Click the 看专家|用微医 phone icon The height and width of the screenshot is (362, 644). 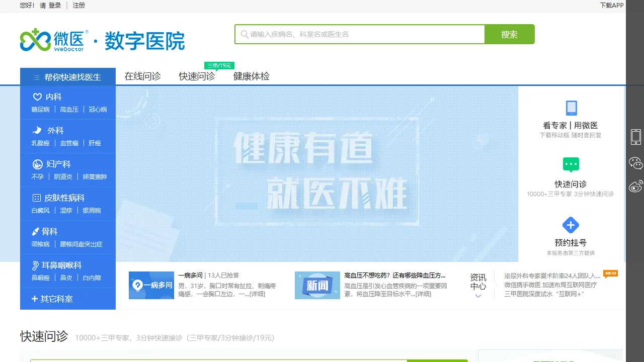pyautogui.click(x=571, y=108)
